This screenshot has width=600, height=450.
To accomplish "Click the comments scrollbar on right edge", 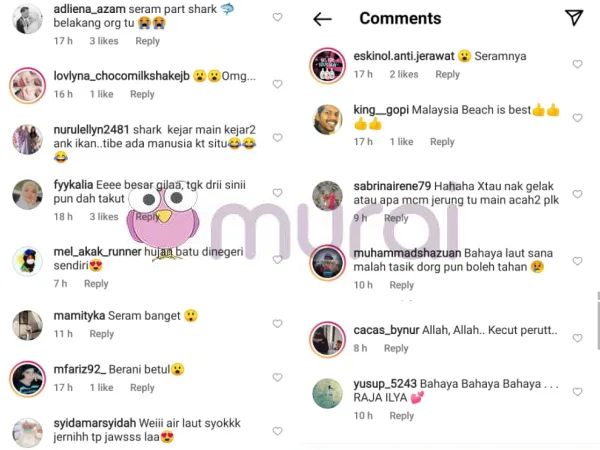I will [x=598, y=321].
